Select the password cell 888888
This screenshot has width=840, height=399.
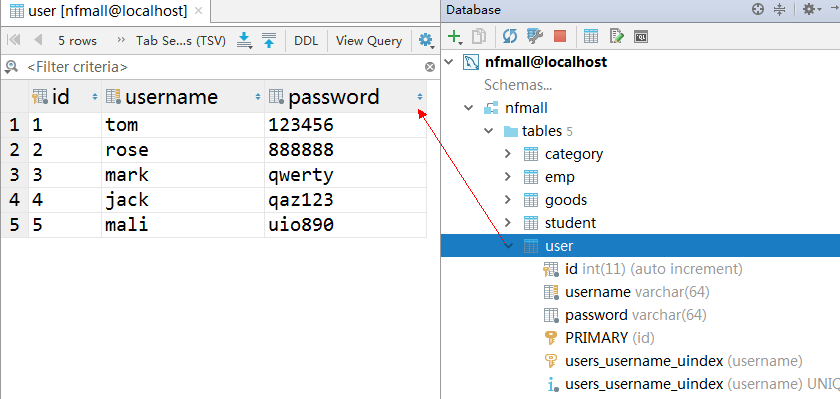pyautogui.click(x=346, y=150)
